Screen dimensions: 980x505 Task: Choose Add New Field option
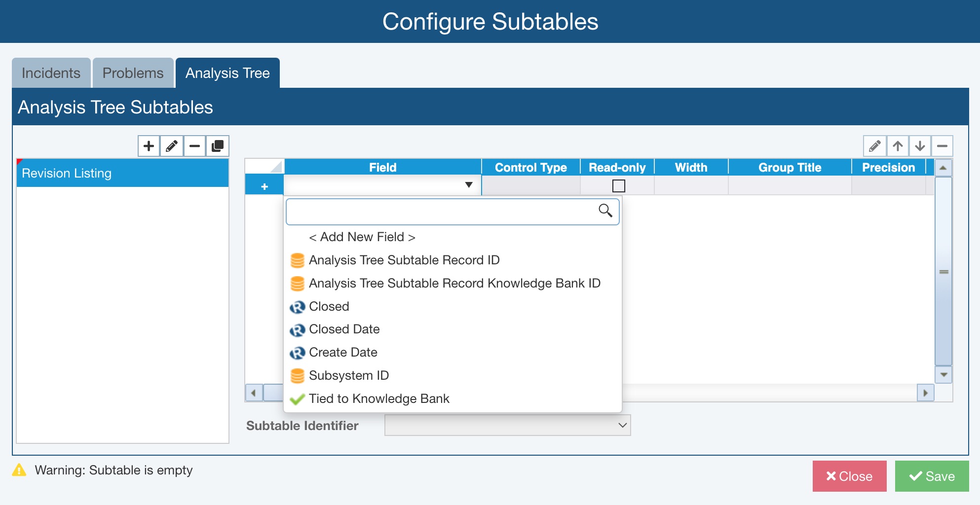coord(362,237)
